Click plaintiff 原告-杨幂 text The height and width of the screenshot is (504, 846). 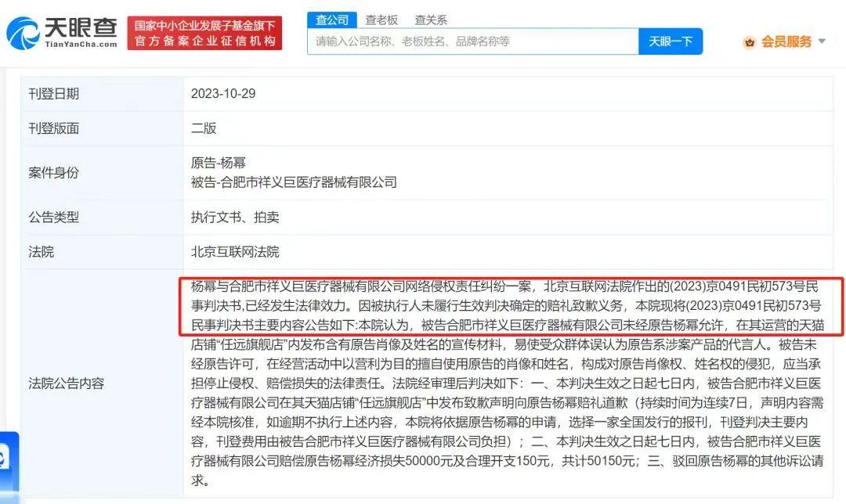tap(218, 162)
